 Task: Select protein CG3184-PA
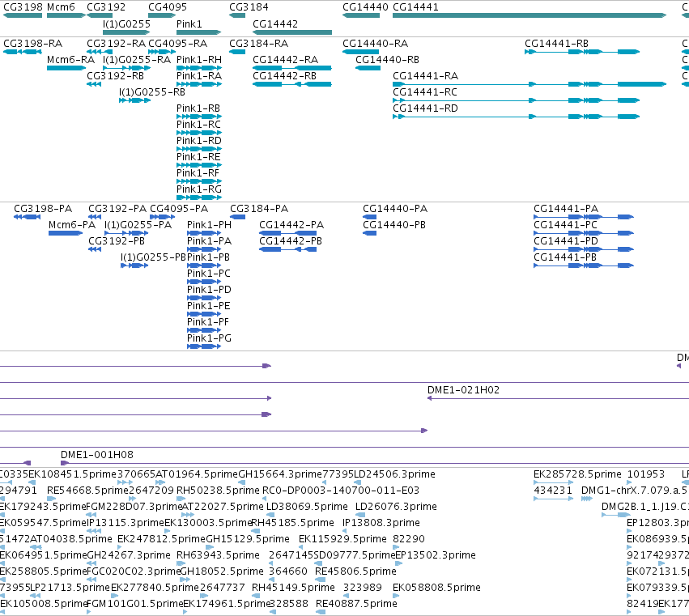pyautogui.click(x=259, y=209)
